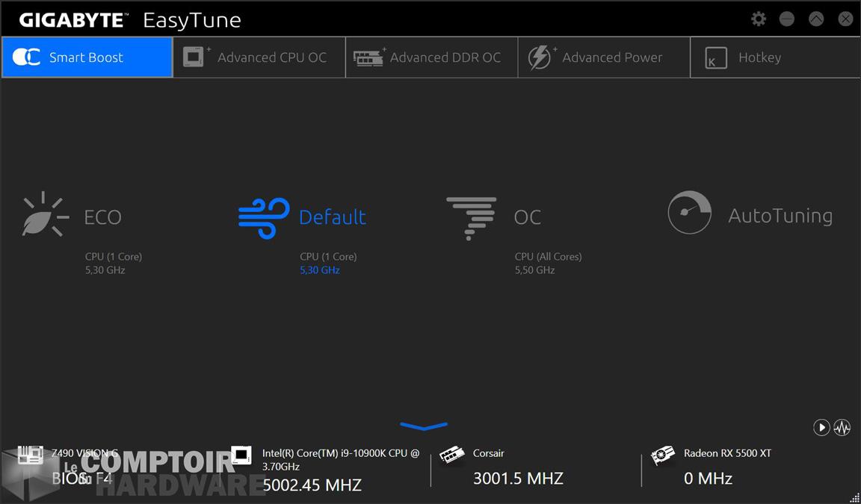861x504 pixels.
Task: Click the CPU chip icon beside i9-10900K
Action: point(241,455)
